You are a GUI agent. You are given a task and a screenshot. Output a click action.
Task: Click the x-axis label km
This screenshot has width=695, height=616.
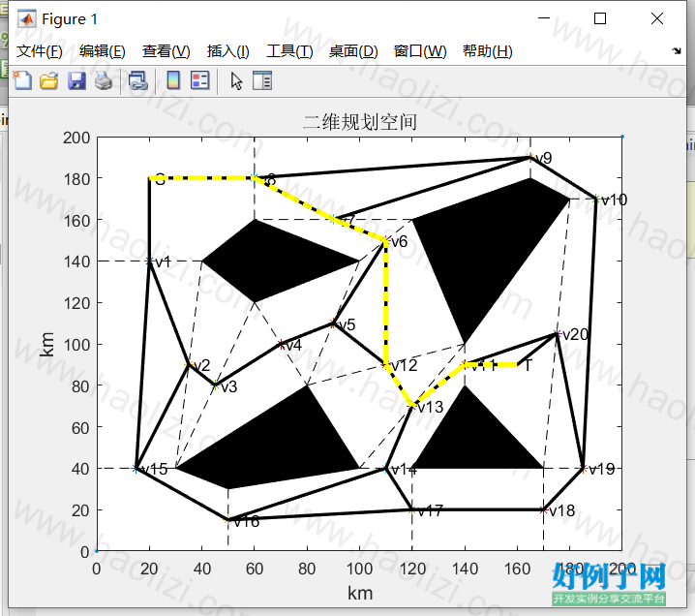360,593
